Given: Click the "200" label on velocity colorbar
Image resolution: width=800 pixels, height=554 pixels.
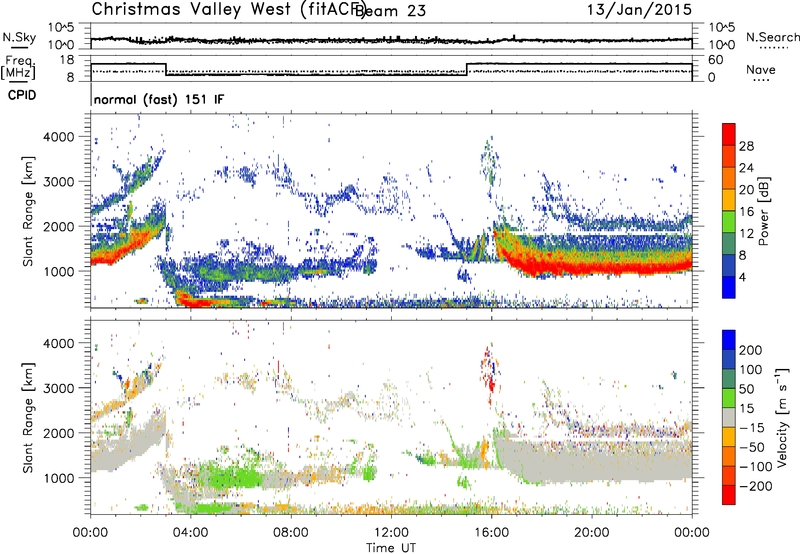Looking at the screenshot, I should tap(751, 350).
